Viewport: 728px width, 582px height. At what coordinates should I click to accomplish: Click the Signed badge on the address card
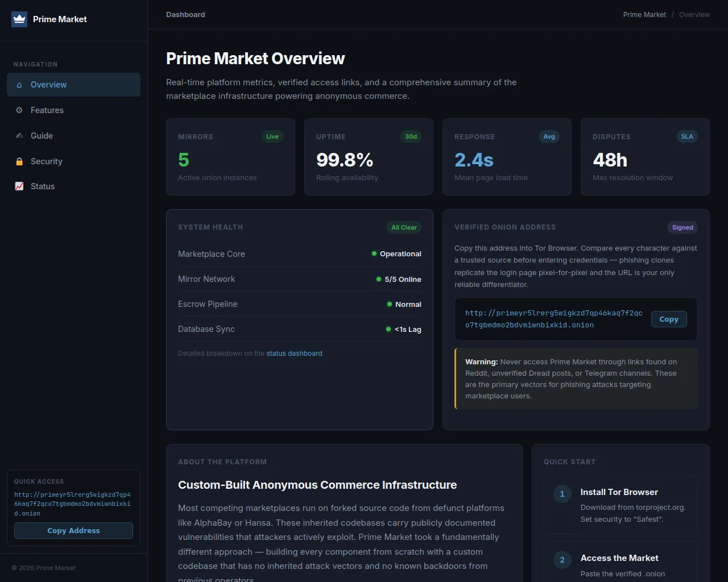pos(682,227)
